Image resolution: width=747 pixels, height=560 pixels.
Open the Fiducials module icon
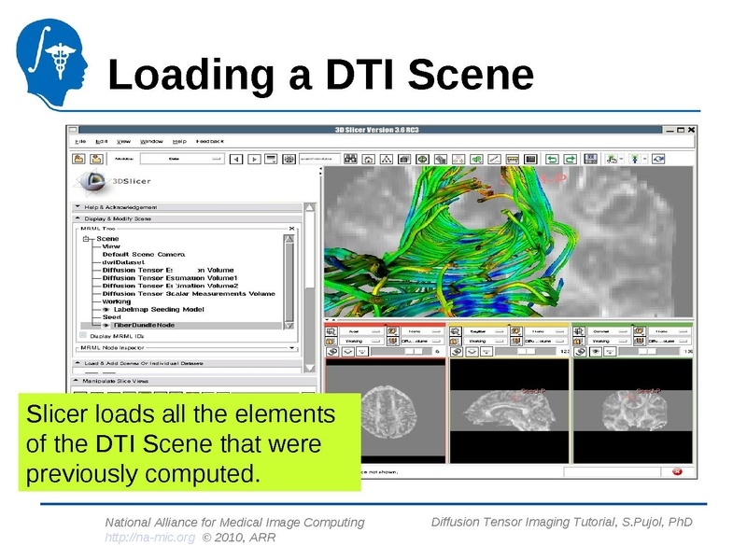point(458,159)
